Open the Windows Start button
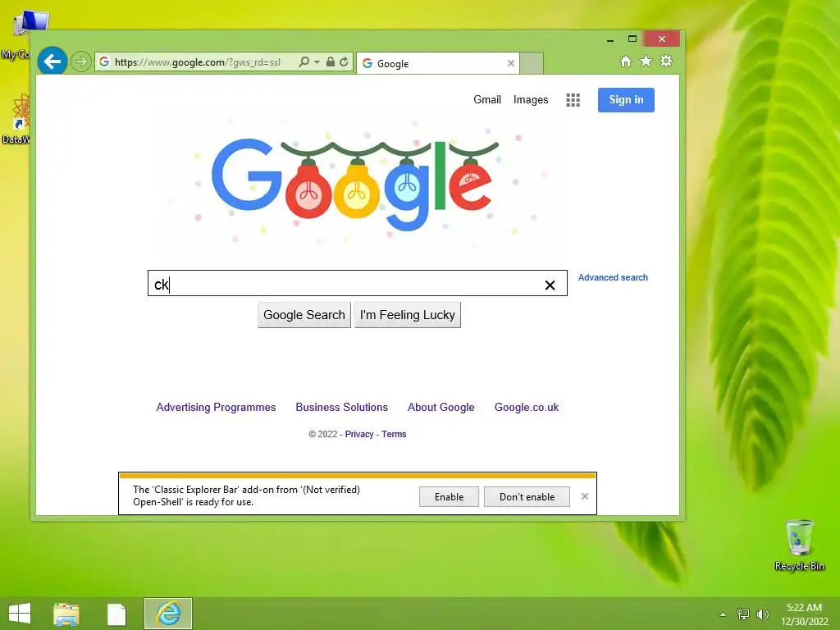Image resolution: width=840 pixels, height=630 pixels. (x=20, y=614)
